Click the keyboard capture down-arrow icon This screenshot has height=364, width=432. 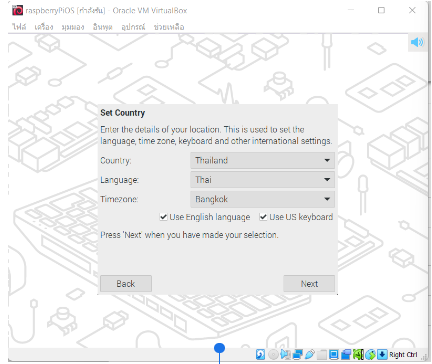382,354
